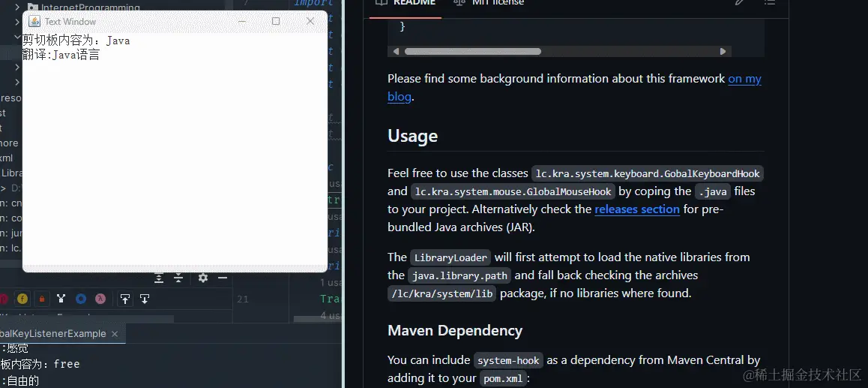This screenshot has width=868, height=388.
Task: Click the 'import' keyword in editor
Action: click(313, 3)
